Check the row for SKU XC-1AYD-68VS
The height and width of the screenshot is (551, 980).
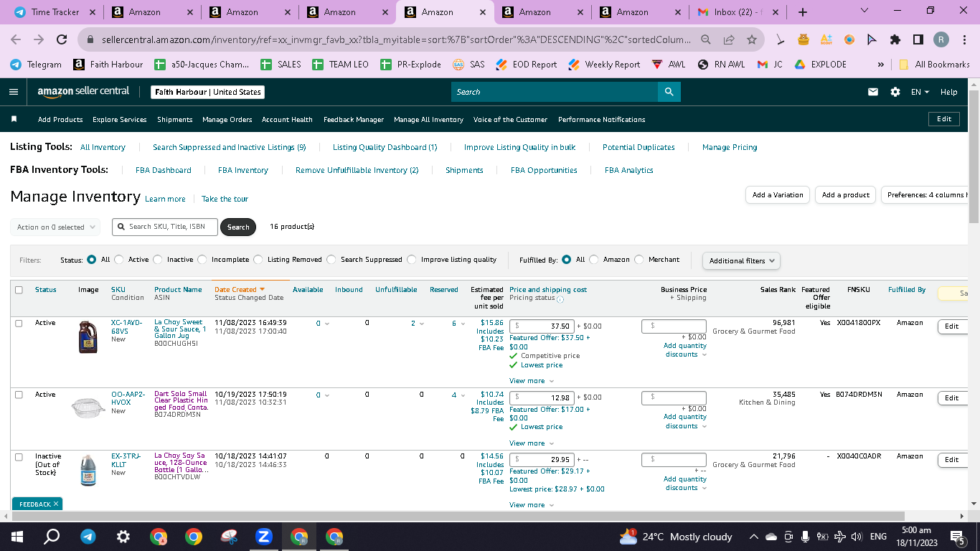[19, 324]
